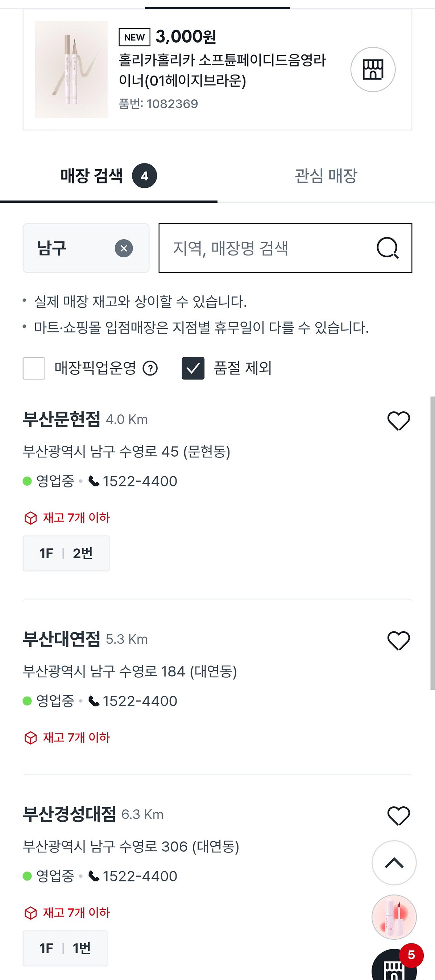The height and width of the screenshot is (980, 435).
Task: Open 부산문현점 shelf location 1F 2번
Action: (66, 553)
